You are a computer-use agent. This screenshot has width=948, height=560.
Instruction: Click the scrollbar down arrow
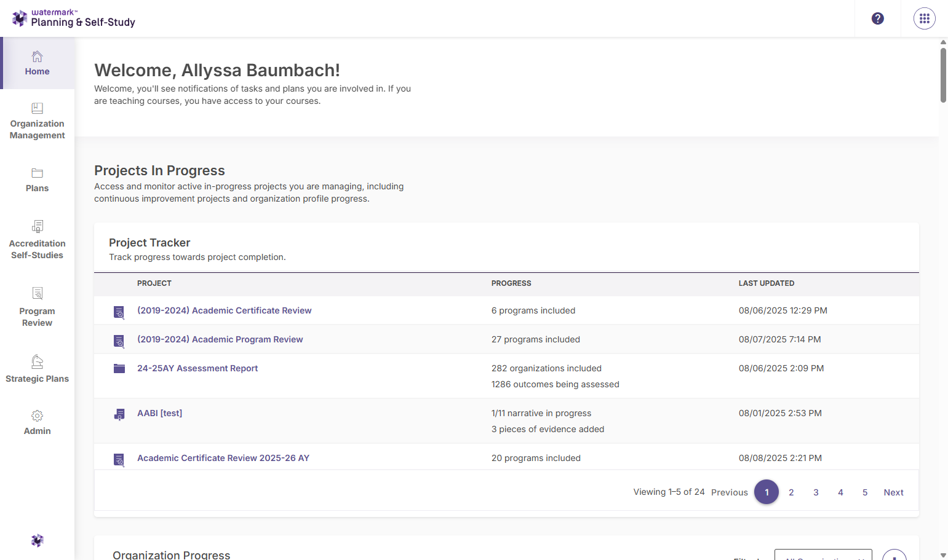943,555
